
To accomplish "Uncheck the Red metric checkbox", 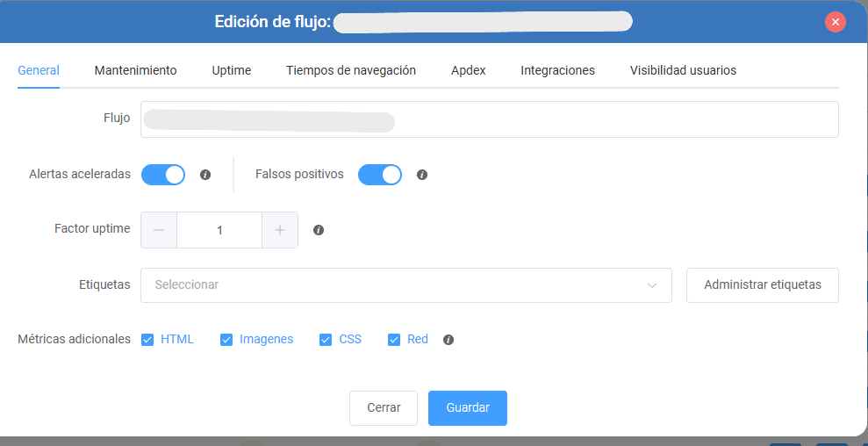I will pos(393,340).
